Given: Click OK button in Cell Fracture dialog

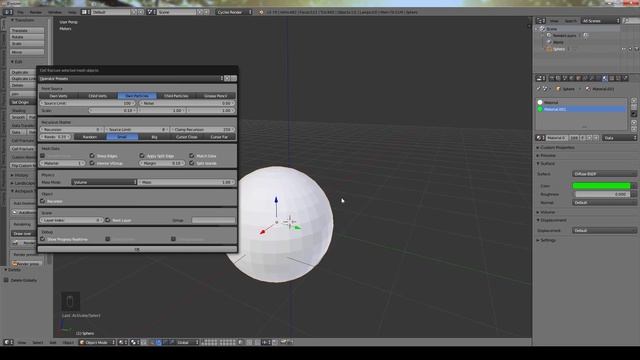Looking at the screenshot, I should click(137, 249).
